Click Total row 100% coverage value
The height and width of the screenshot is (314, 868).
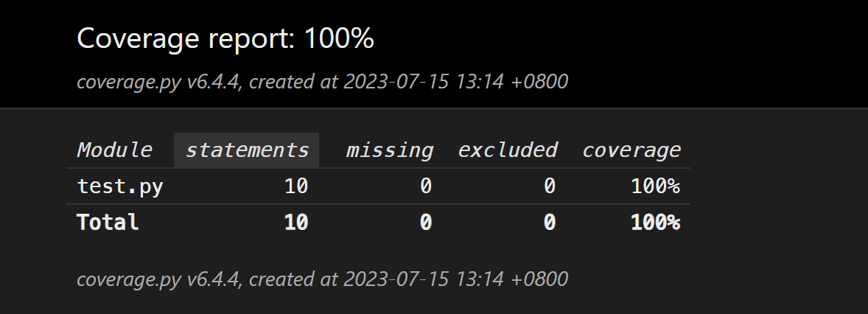[655, 222]
